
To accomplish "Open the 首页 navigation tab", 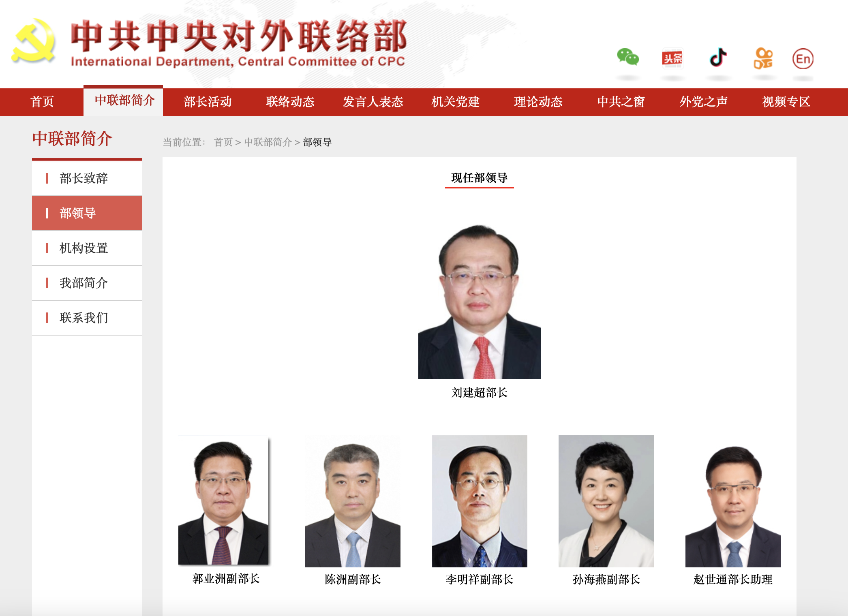I will (42, 102).
